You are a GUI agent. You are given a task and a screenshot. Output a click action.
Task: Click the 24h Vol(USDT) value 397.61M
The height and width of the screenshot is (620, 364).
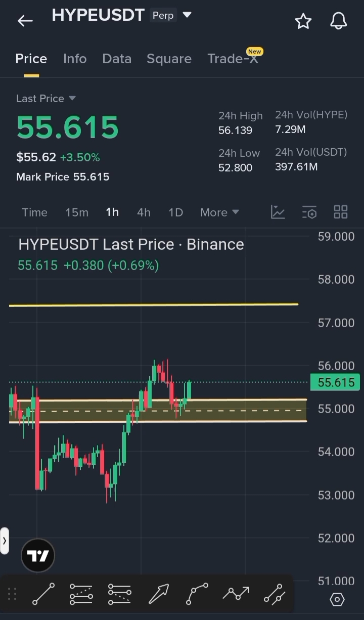296,167
